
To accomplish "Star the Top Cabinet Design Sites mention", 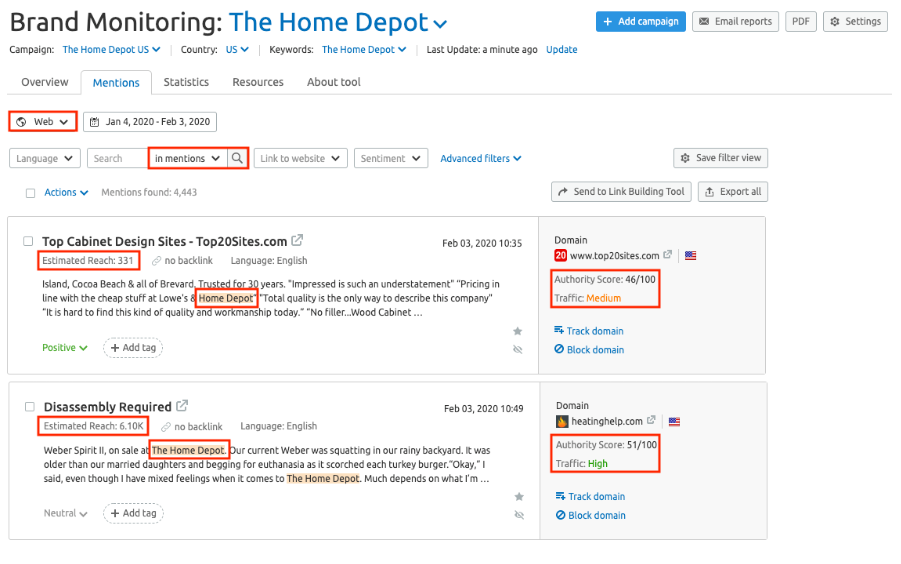I will [517, 331].
